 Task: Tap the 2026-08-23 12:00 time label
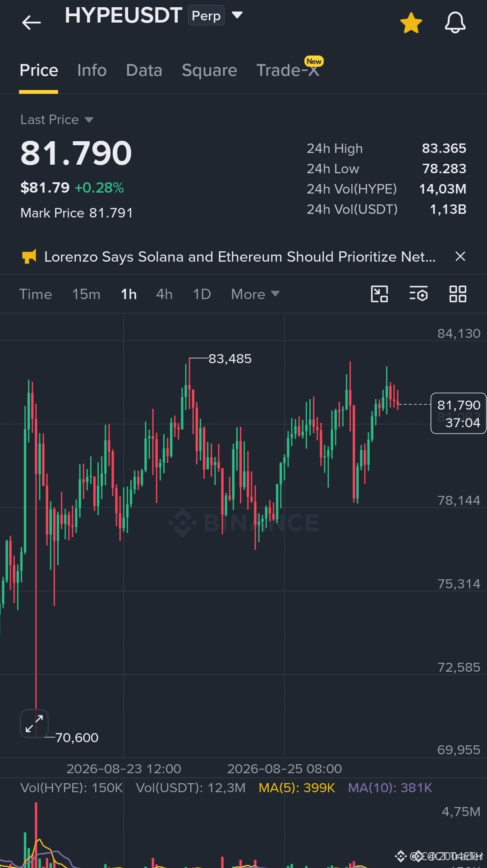click(x=124, y=768)
